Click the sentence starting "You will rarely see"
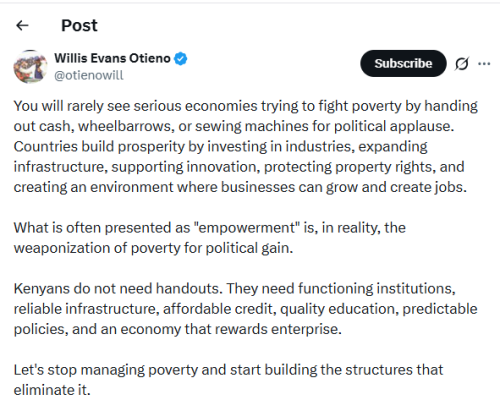Viewport: 500px width, 400px height. click(x=246, y=116)
